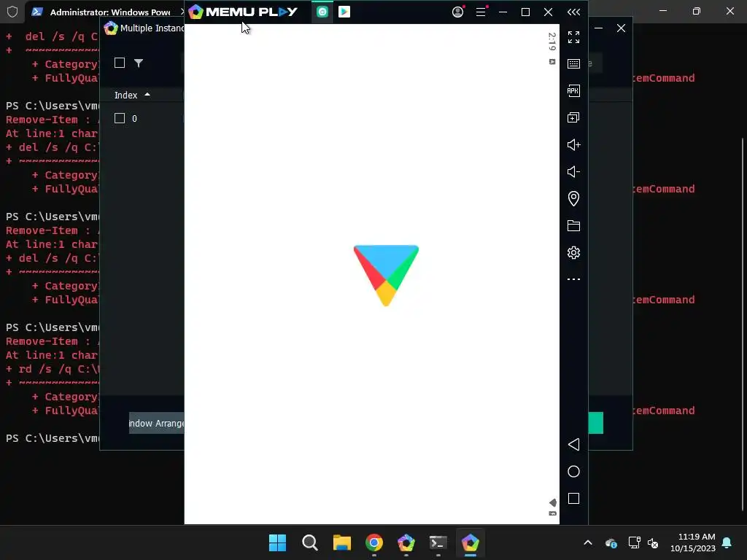
Task: Open the notification bell in the taskbar
Action: tap(727, 542)
